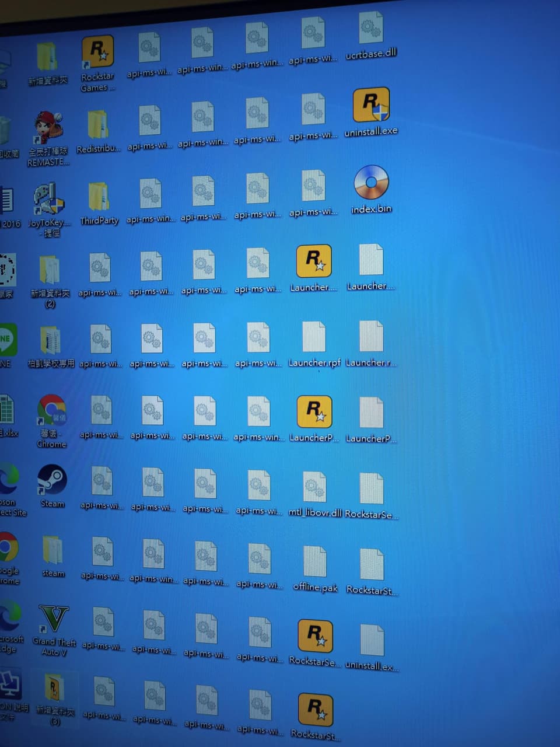Select the index.bin disc icon
Screen dimensions: 560x747
pos(371,183)
